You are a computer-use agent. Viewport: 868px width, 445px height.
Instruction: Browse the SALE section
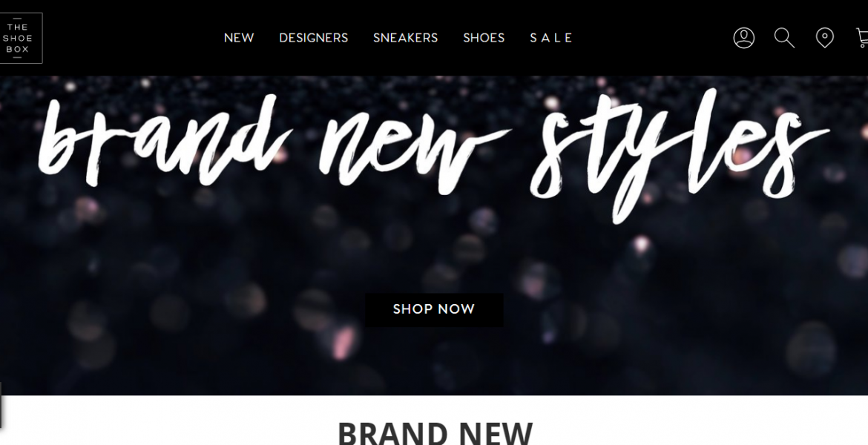550,38
